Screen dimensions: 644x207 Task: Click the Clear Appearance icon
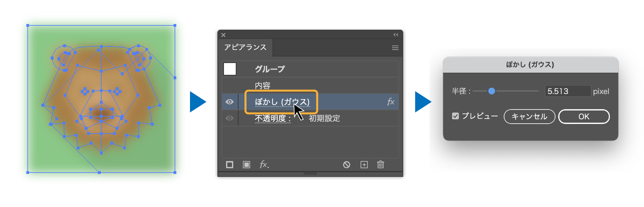point(346,164)
